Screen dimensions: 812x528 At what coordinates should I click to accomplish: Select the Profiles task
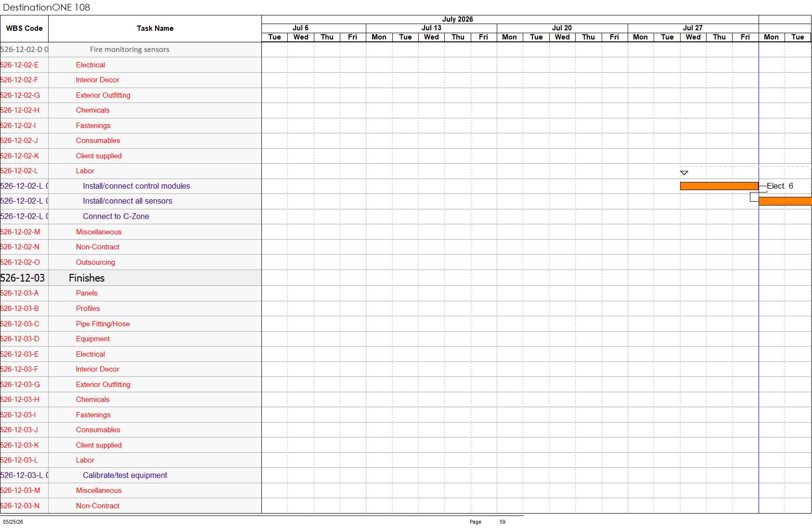click(x=88, y=309)
